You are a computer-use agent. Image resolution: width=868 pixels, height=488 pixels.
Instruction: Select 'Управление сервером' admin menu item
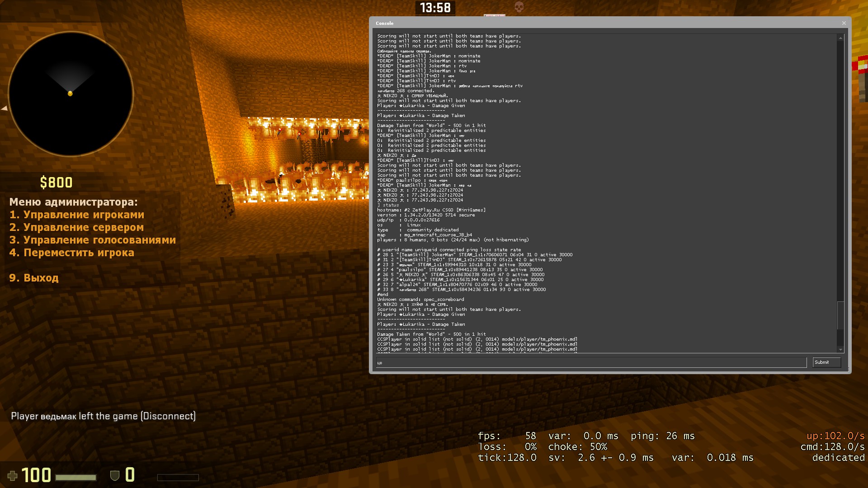point(77,227)
